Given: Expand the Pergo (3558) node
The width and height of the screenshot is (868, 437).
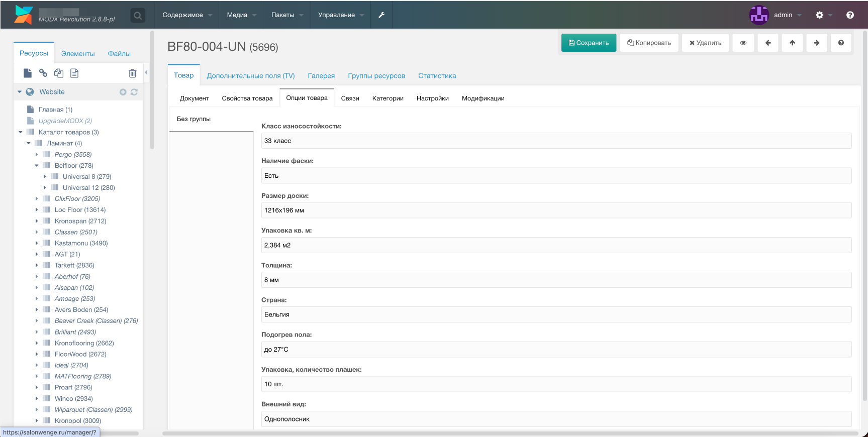Looking at the screenshot, I should [37, 154].
